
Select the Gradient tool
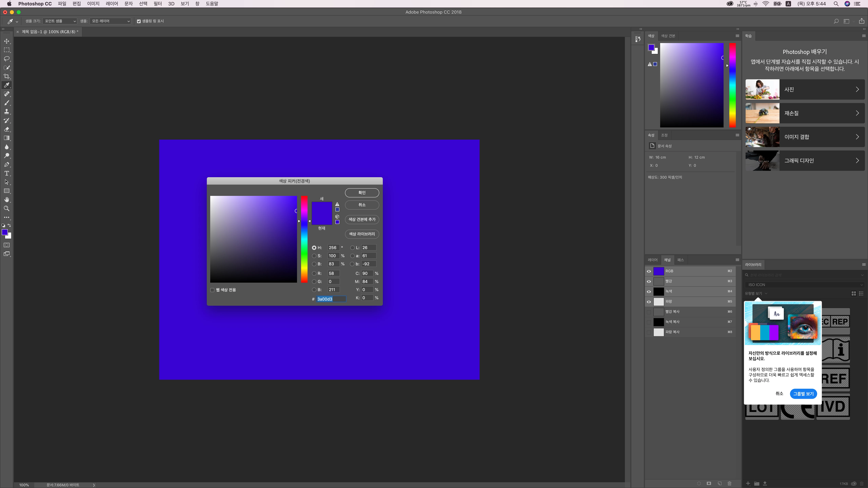[6, 138]
